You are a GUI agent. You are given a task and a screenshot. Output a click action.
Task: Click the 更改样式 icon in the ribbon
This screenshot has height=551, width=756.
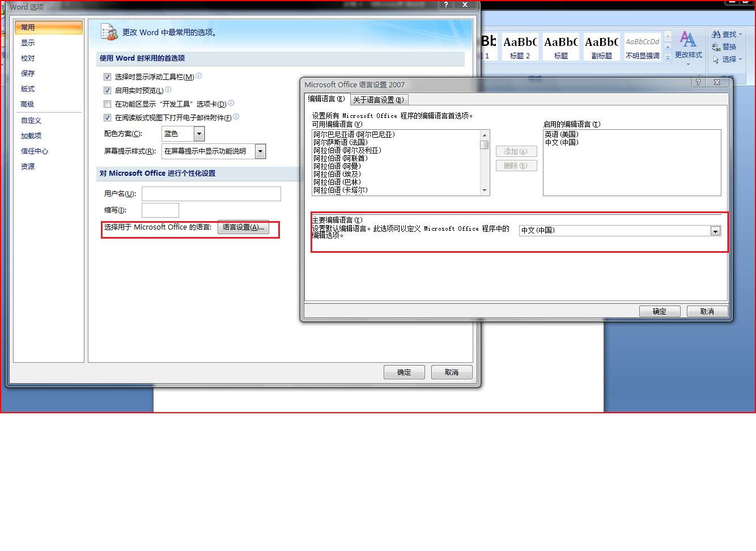point(688,40)
